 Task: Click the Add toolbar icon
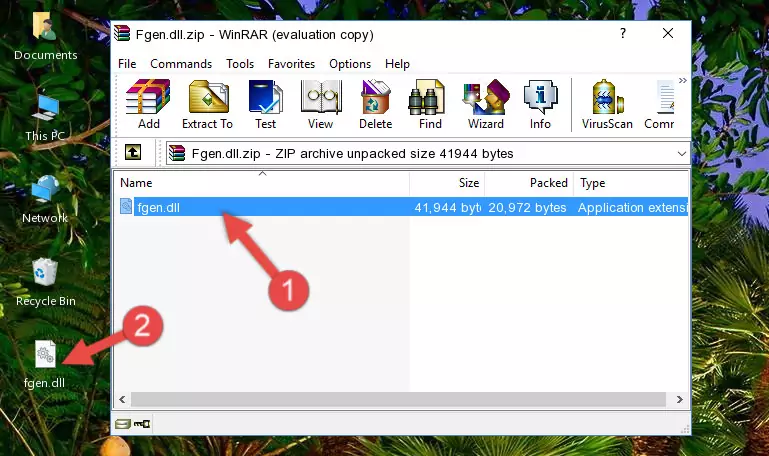(x=148, y=104)
